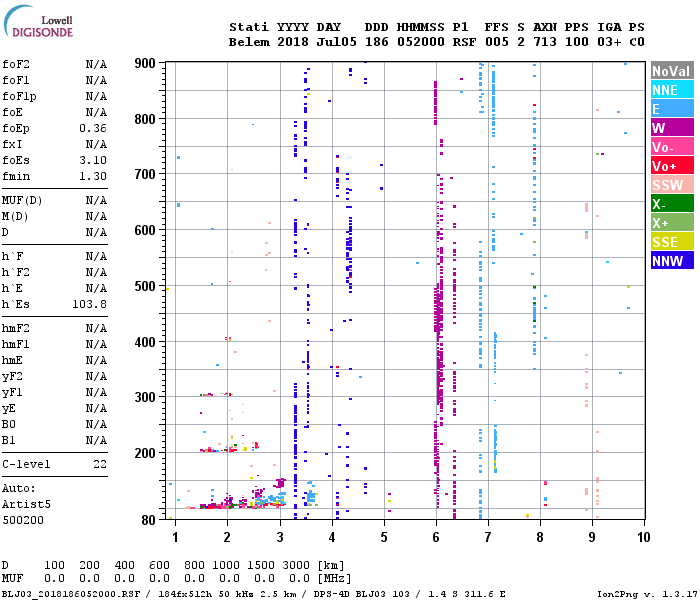Image resolution: width=700 pixels, height=600 pixels.
Task: Click the hmE parameter label
Action: click(x=12, y=361)
